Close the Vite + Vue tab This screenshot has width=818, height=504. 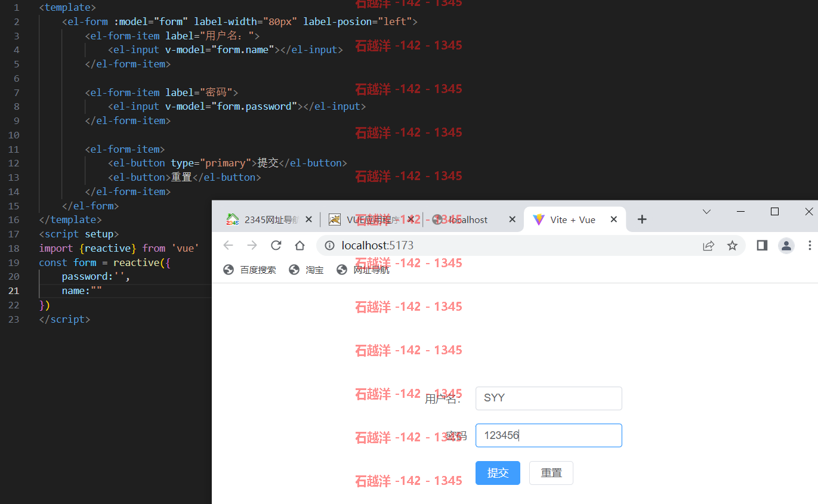[613, 219]
